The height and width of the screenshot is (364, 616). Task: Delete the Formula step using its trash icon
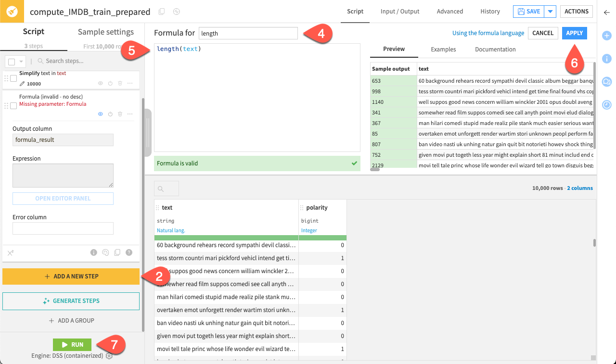click(120, 114)
